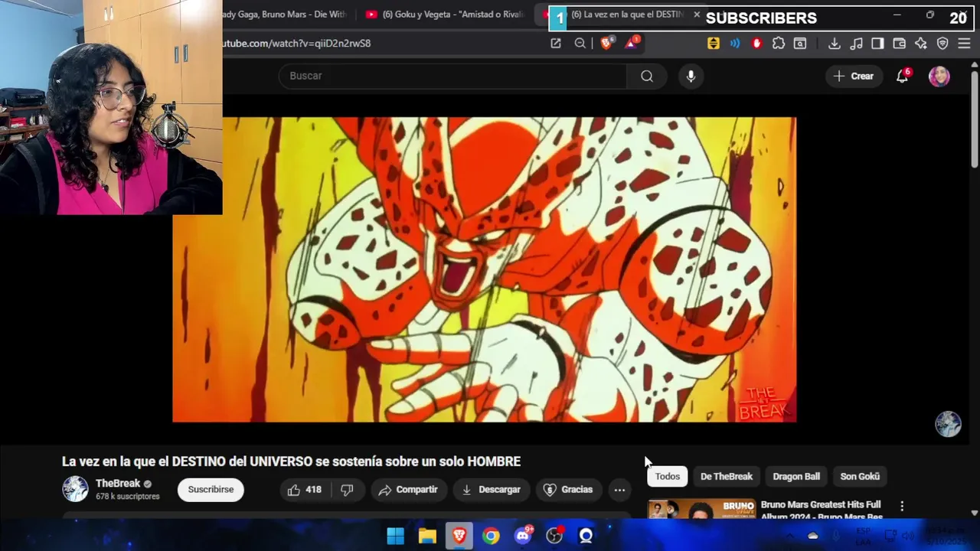Screen dimensions: 980x551
Task: Switch to Lady Gaga, Bruno Mars tab
Action: click(283, 15)
